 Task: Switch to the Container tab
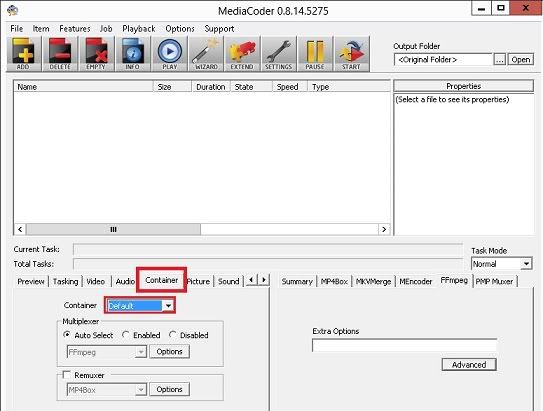pyautogui.click(x=161, y=280)
